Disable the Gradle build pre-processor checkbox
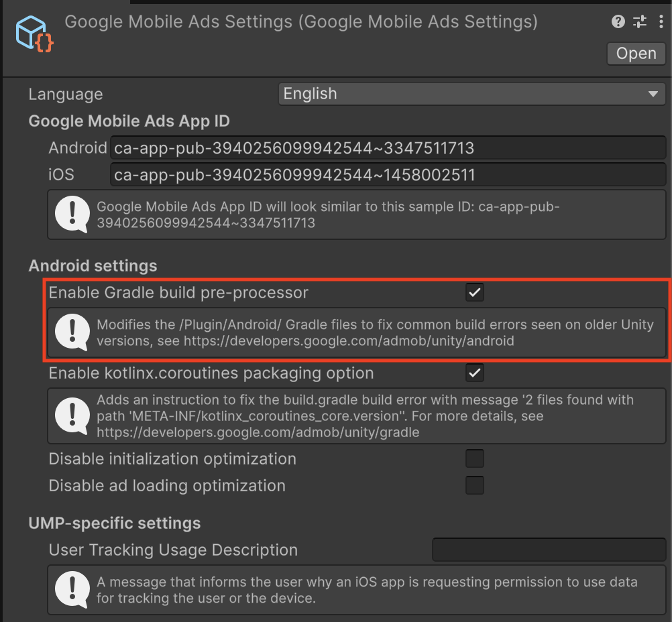This screenshot has height=622, width=672. [x=474, y=292]
